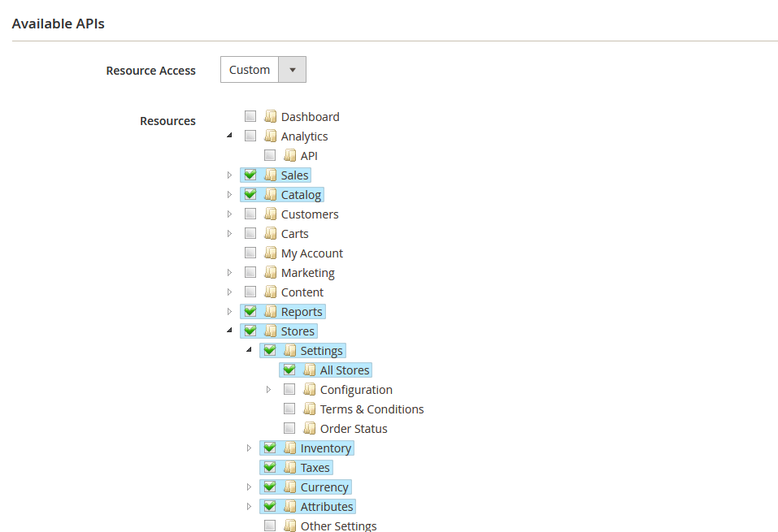Enable the Content checkbox
This screenshot has height=532, width=778.
250,292
